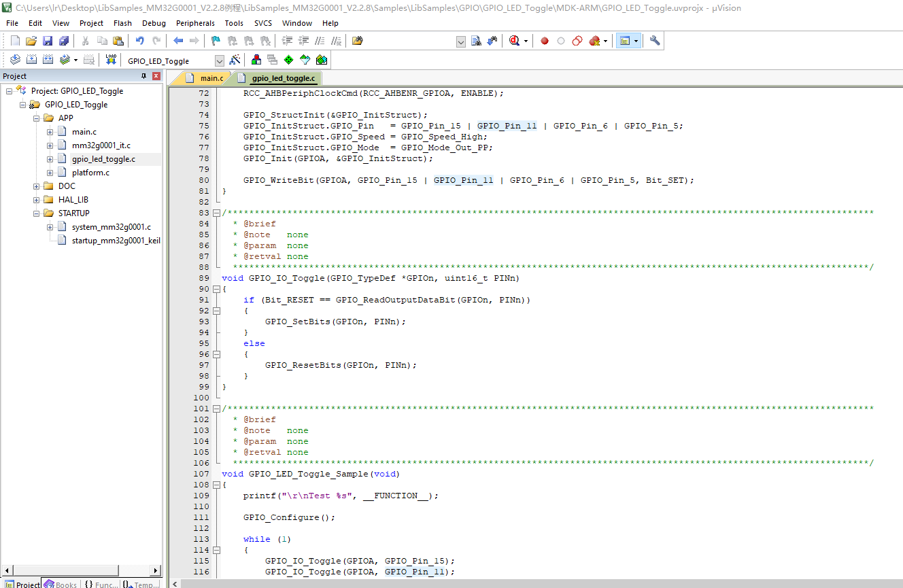Create a new file with the New icon
The width and height of the screenshot is (903, 588).
15,41
